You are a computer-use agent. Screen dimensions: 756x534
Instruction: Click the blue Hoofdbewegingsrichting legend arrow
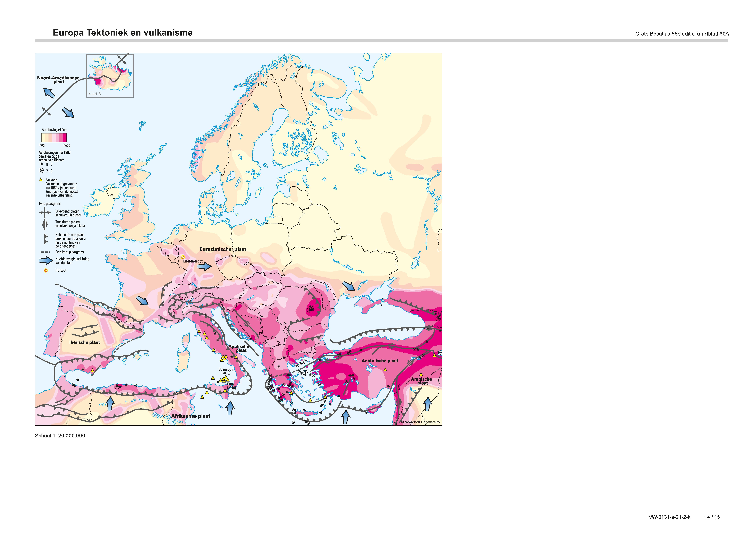pos(46,261)
